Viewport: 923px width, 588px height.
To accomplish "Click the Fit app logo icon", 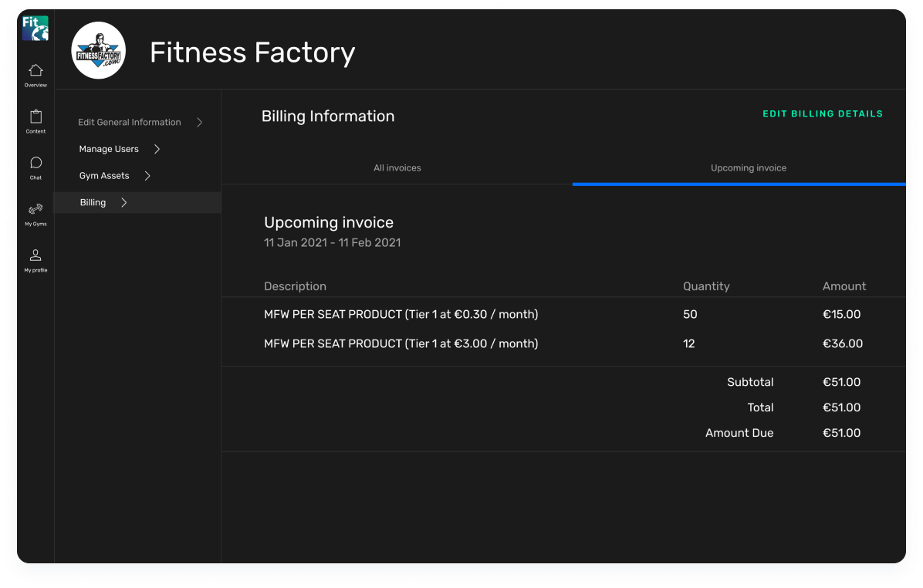I will pos(35,29).
